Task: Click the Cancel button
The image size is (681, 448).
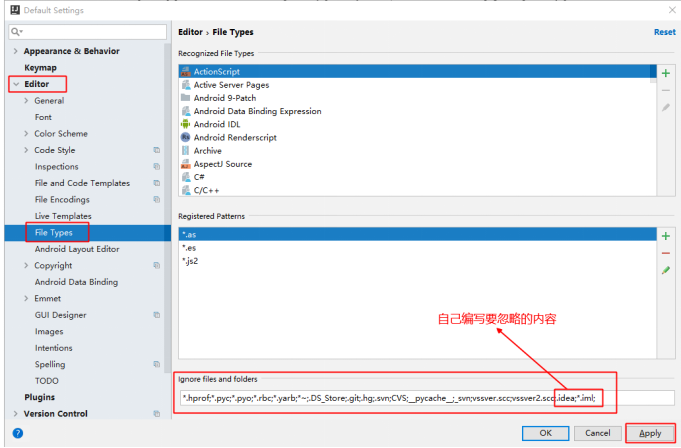Action: pyautogui.click(x=597, y=433)
